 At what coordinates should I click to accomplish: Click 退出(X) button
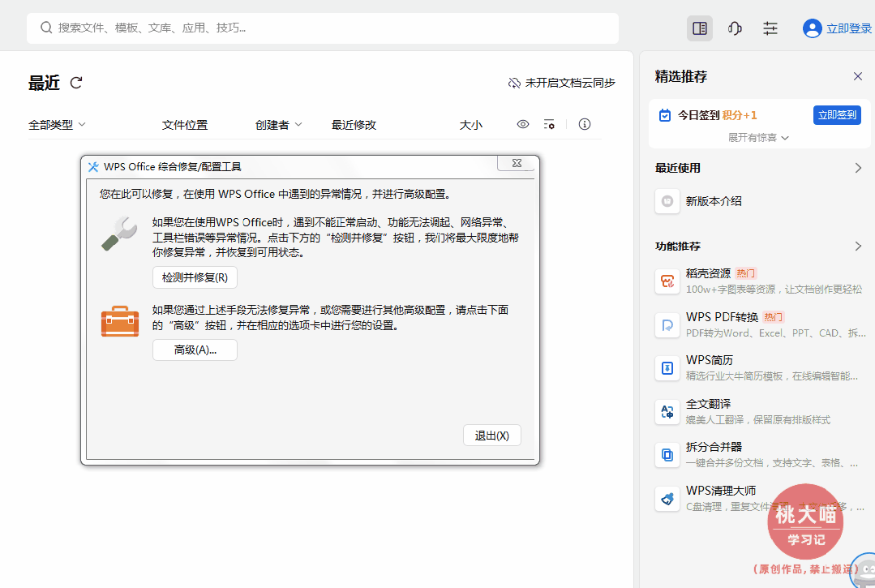tap(492, 436)
